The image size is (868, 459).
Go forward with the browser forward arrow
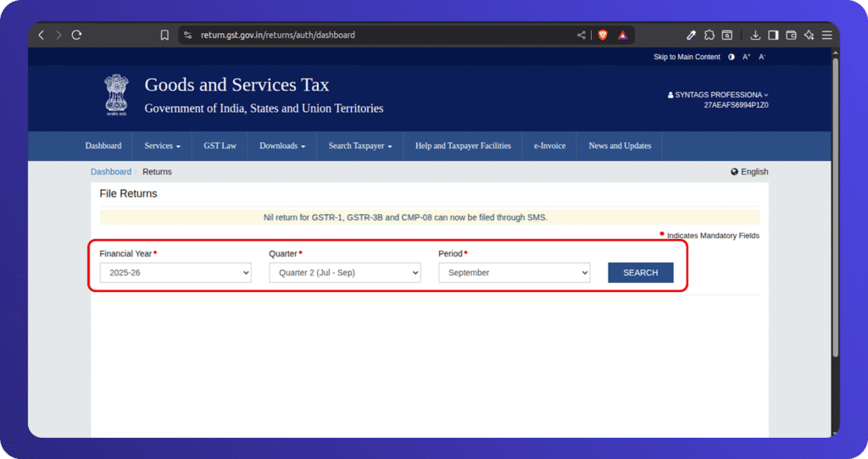click(58, 35)
